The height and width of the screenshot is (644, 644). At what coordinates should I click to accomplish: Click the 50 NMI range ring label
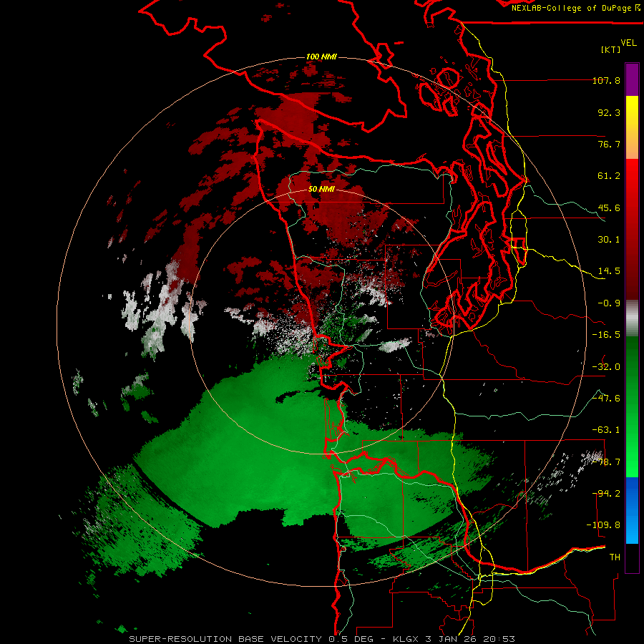pos(321,190)
